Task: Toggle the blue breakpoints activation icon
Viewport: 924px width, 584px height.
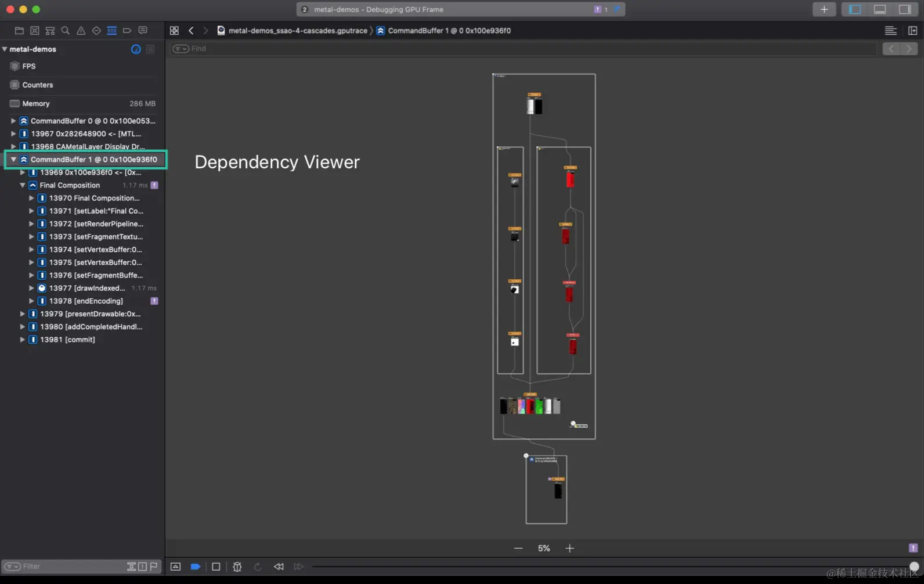Action: [x=196, y=567]
